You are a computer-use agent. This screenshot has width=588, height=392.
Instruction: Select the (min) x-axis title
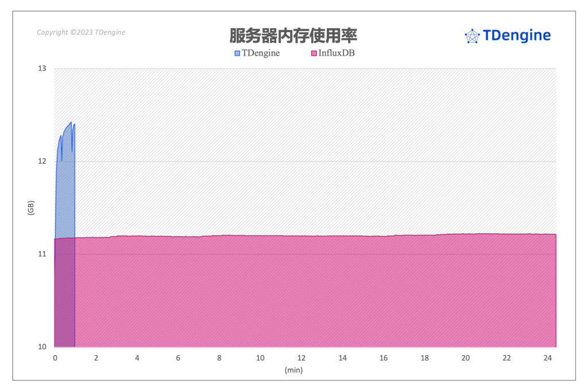(x=293, y=370)
